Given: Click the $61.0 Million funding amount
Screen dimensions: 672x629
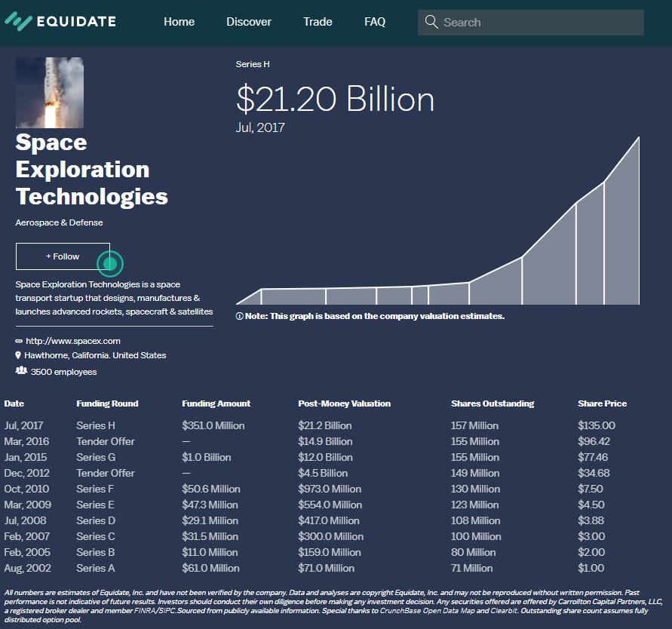Looking at the screenshot, I should (x=210, y=568).
